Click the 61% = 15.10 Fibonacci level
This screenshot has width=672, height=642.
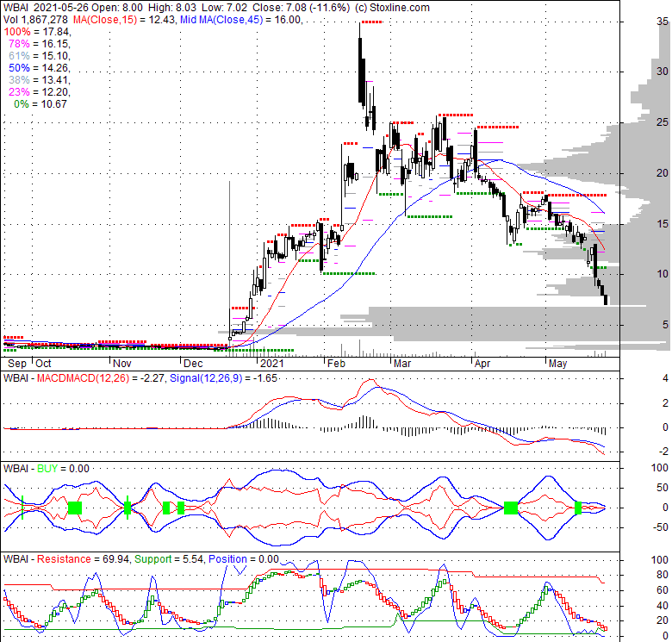pos(39,56)
